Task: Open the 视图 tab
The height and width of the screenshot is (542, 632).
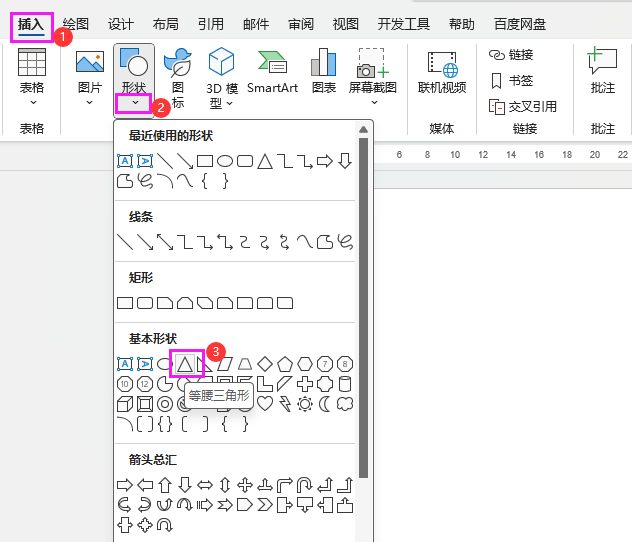Action: coord(345,24)
